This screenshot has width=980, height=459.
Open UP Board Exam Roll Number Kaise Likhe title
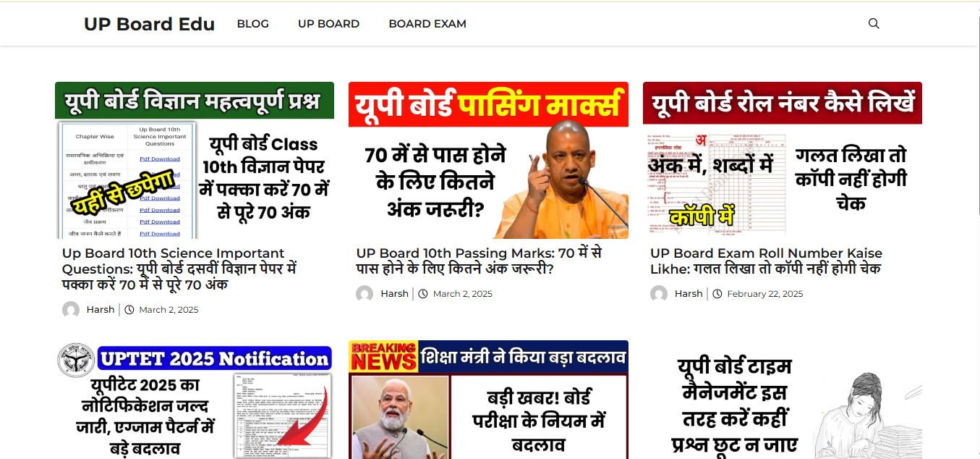click(766, 261)
